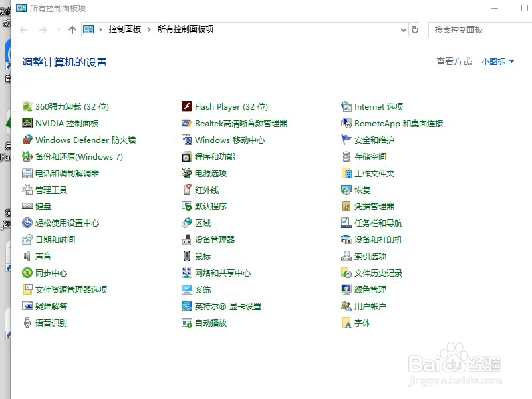Viewport: 532px width, 399px height.
Task: Open 颜色管理 link
Action: 370,289
